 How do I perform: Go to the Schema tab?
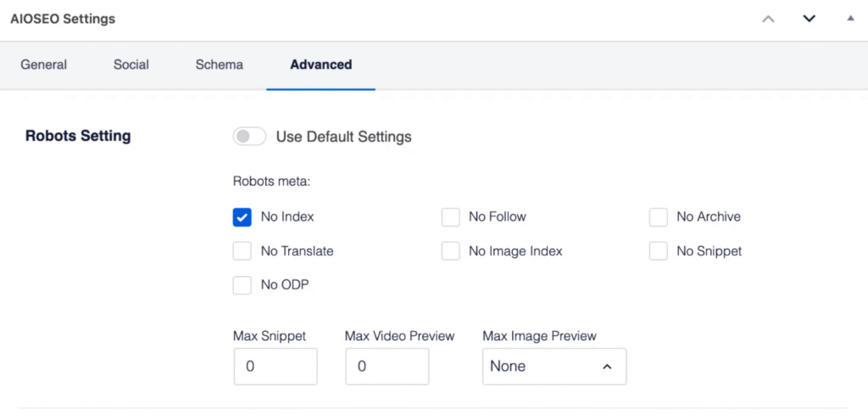click(219, 64)
